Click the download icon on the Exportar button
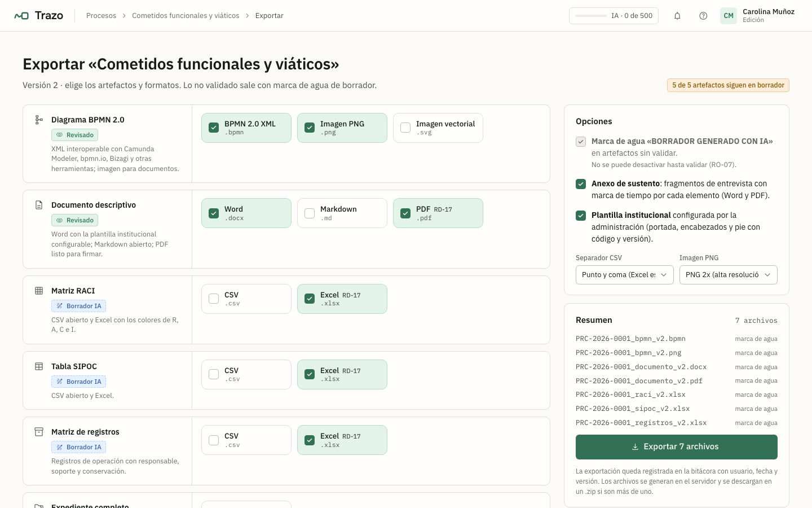812x508 pixels. [635, 446]
